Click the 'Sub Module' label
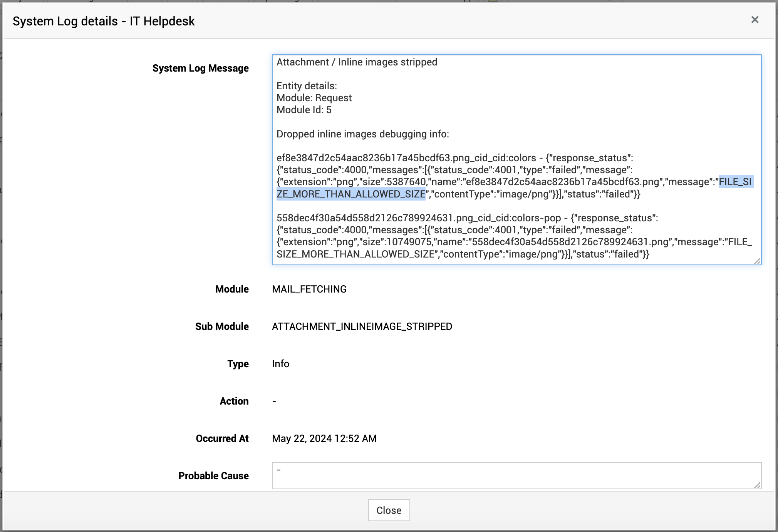The image size is (778, 532). [x=222, y=326]
